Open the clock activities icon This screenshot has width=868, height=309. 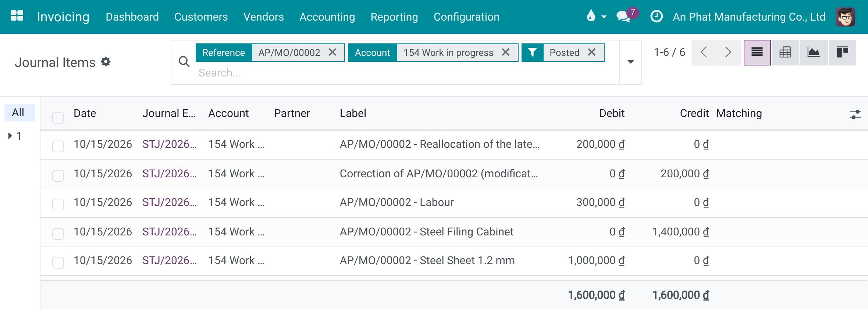point(657,17)
